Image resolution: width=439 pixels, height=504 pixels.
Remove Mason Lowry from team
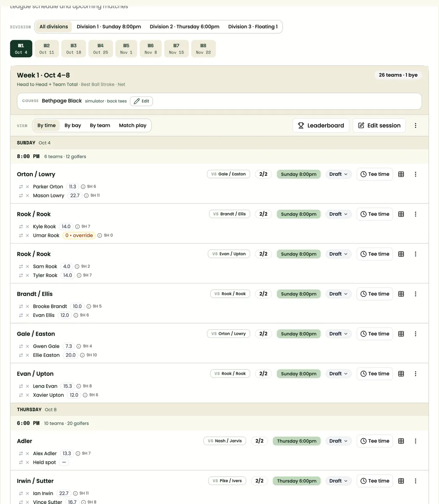tap(27, 195)
